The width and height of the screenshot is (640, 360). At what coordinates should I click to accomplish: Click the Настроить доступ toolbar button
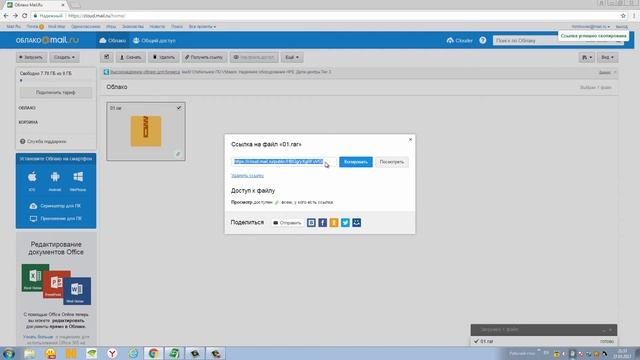[254, 57]
